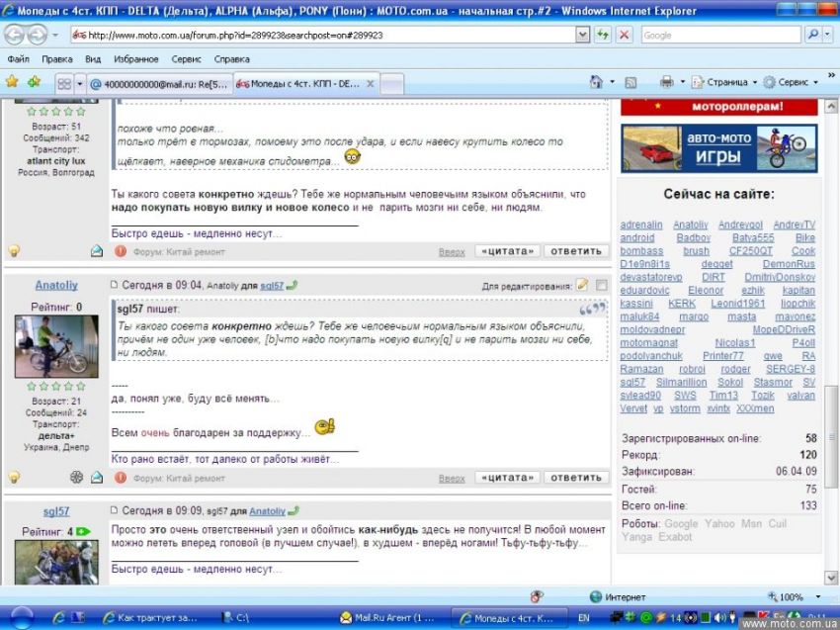
Task: Click the Home icon in toolbar
Action: pyautogui.click(x=596, y=83)
